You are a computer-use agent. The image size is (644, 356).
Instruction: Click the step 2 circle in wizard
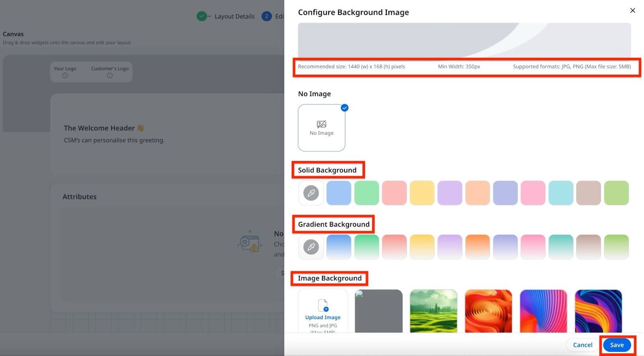coord(266,16)
